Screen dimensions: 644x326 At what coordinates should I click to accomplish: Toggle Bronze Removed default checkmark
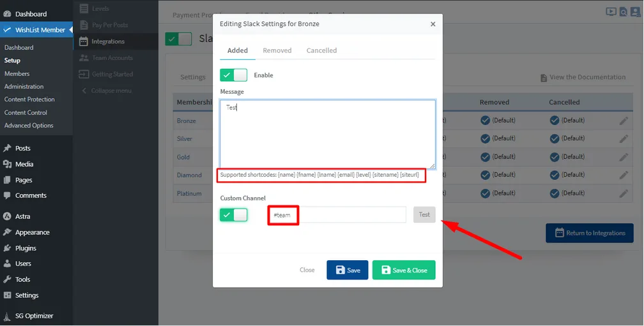[485, 121]
